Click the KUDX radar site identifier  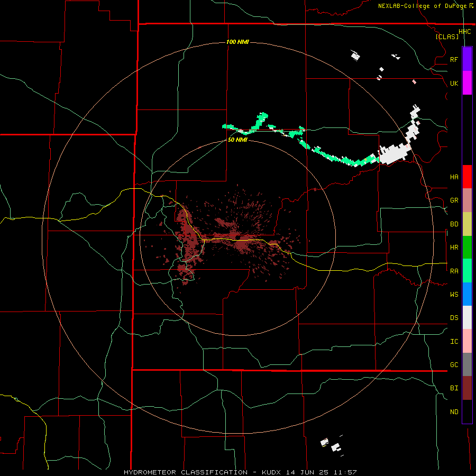[x=271, y=472]
